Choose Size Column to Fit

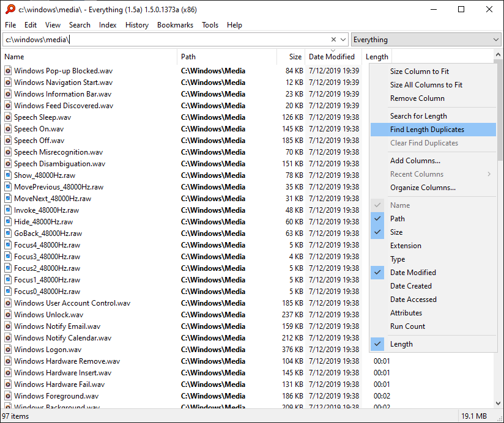click(433, 72)
